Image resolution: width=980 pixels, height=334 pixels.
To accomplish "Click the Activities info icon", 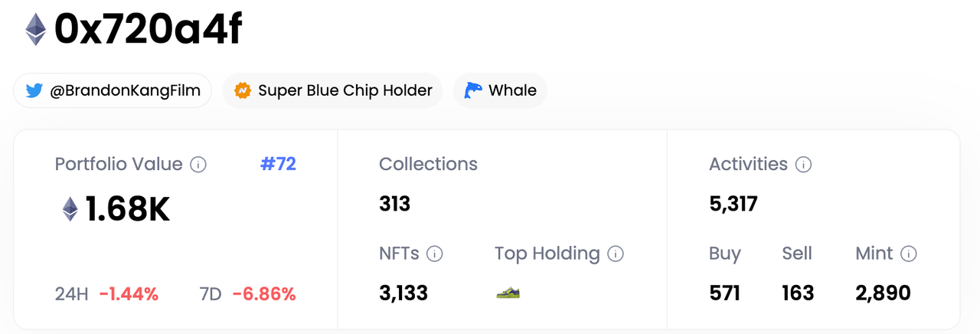I will tap(803, 164).
